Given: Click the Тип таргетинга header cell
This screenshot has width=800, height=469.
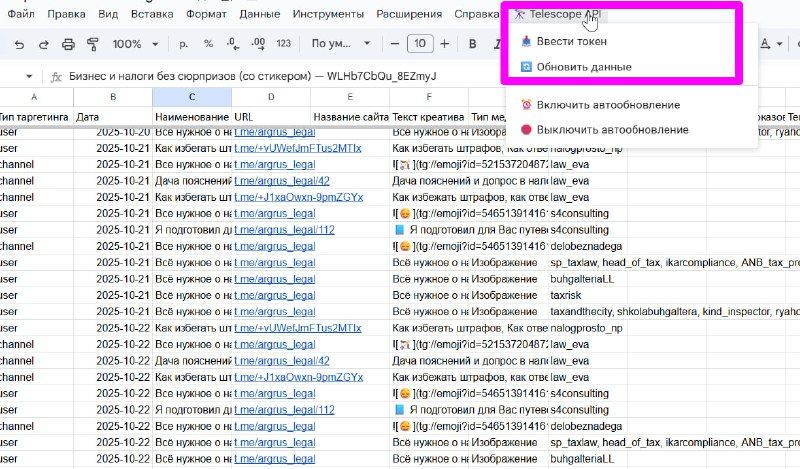Looking at the screenshot, I should (34, 117).
